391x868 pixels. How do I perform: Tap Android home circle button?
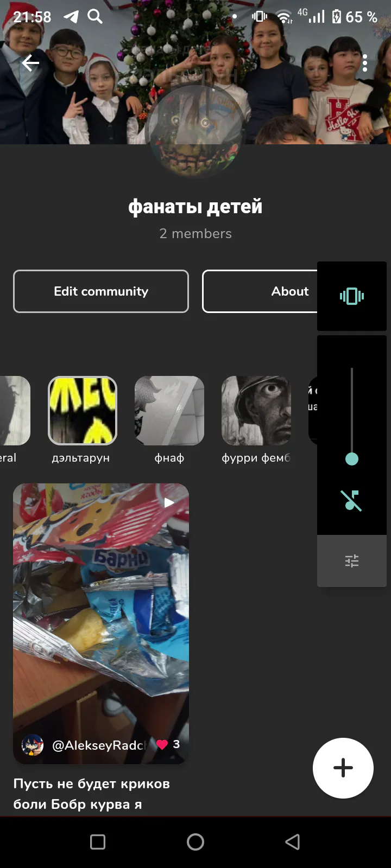pos(195,842)
